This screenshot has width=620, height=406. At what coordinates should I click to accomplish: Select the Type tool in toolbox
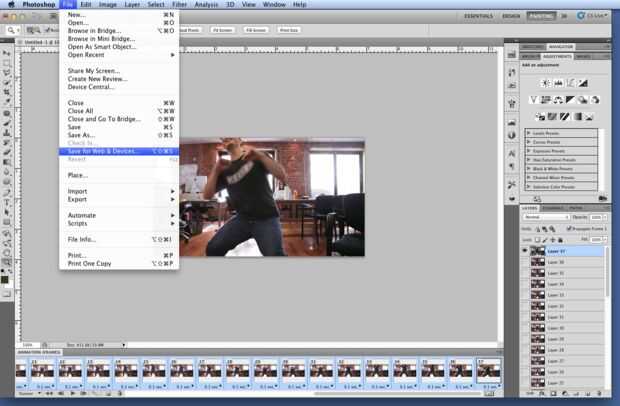(7, 202)
